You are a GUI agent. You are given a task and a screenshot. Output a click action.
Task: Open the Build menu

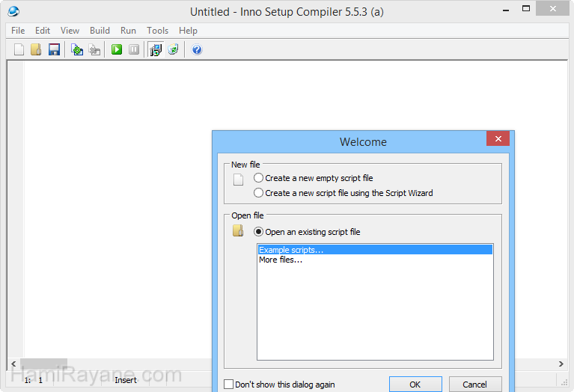coord(100,31)
